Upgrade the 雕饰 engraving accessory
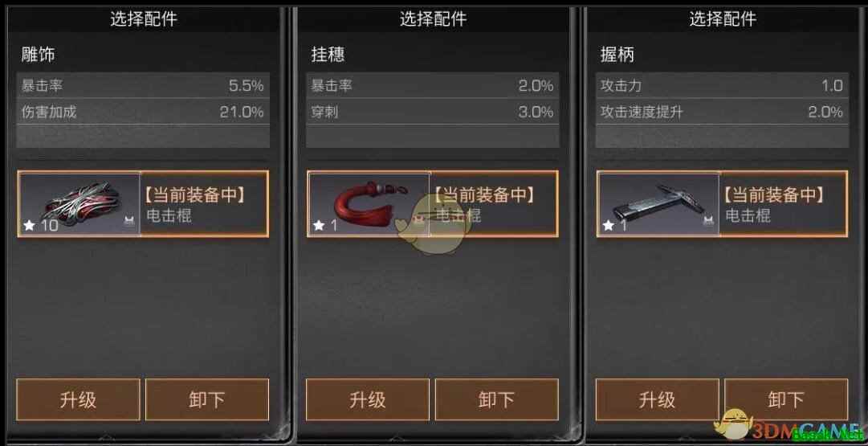 78,399
